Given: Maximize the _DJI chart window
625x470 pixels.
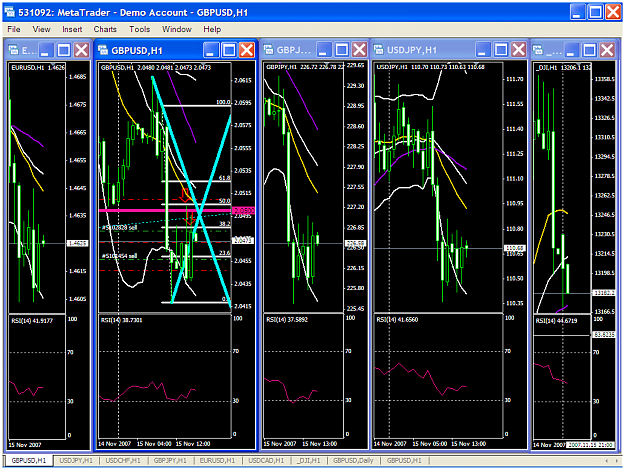Looking at the screenshot, I should 590,50.
